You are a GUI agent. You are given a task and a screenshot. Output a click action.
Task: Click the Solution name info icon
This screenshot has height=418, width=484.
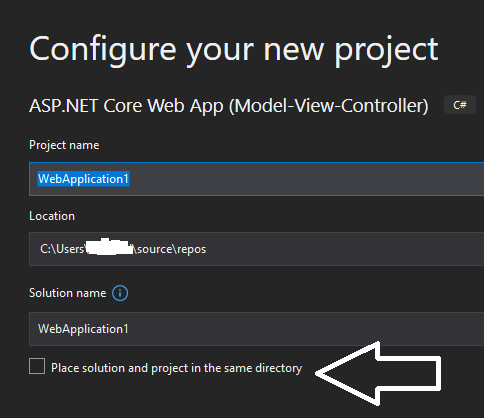120,293
